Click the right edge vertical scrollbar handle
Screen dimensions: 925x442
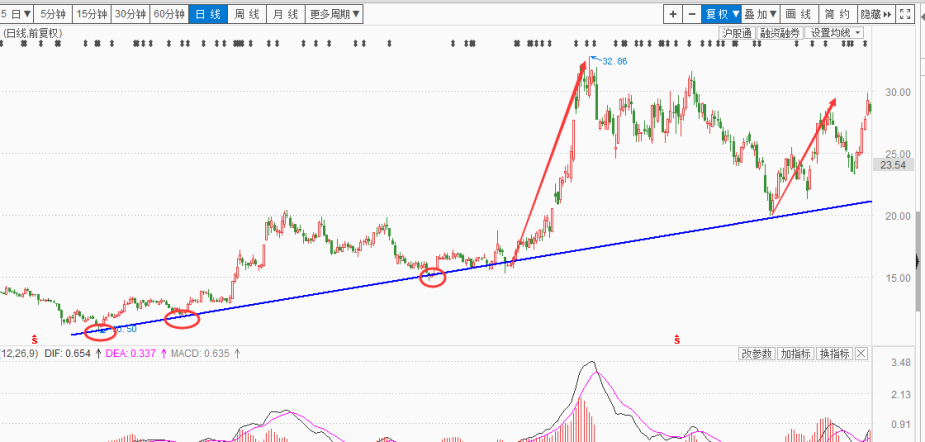click(x=918, y=260)
